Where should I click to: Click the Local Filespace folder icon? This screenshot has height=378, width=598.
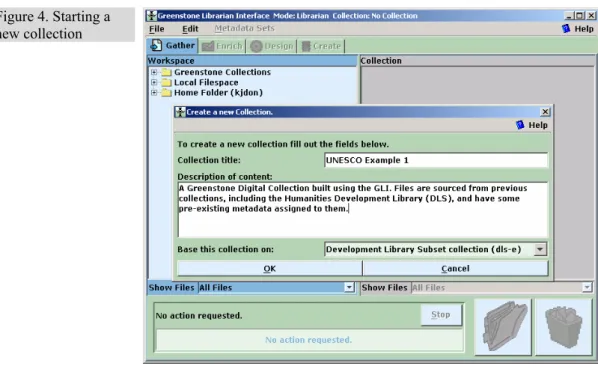(166, 82)
